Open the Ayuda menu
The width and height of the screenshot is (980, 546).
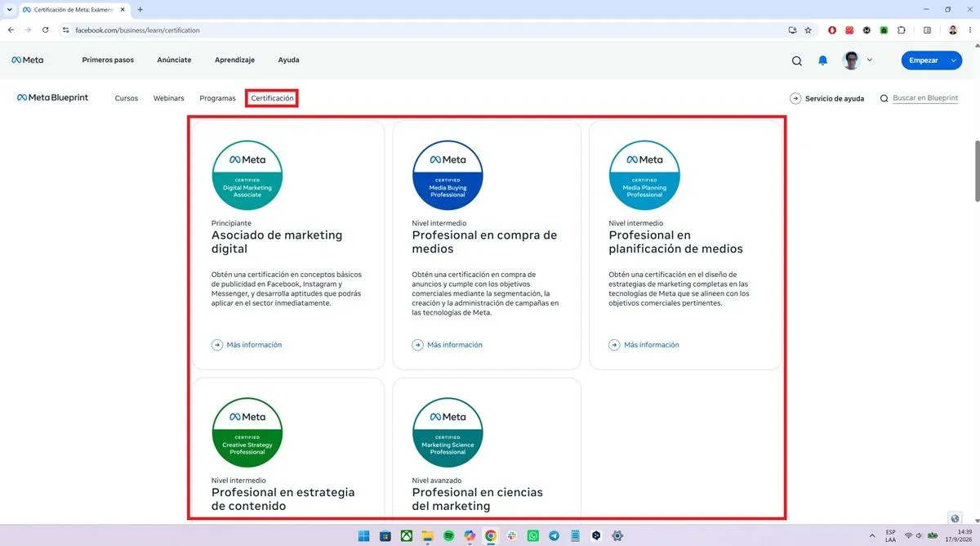pyautogui.click(x=288, y=60)
